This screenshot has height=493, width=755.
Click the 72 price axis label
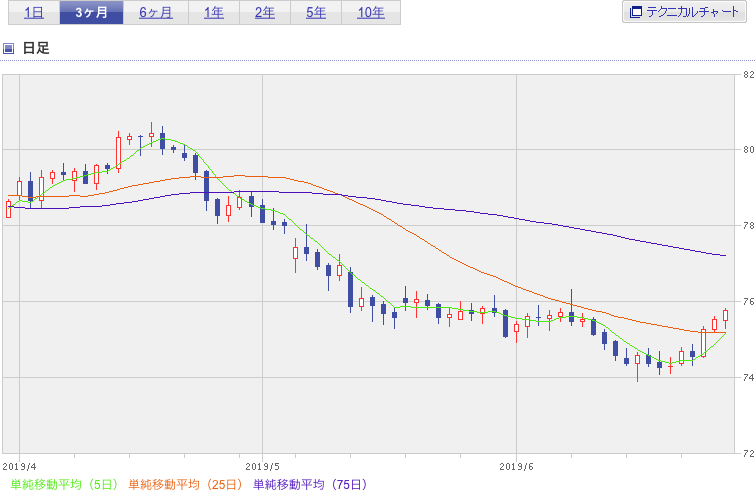point(748,453)
